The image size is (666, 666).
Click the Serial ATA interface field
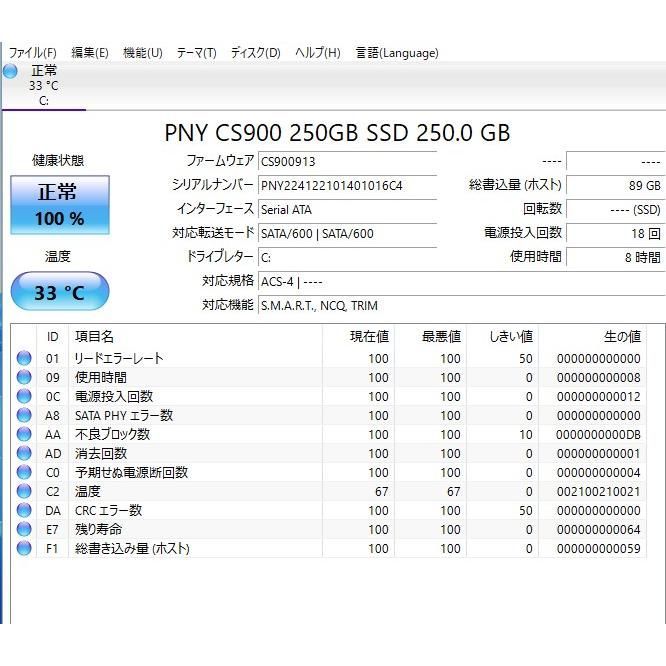click(x=347, y=209)
